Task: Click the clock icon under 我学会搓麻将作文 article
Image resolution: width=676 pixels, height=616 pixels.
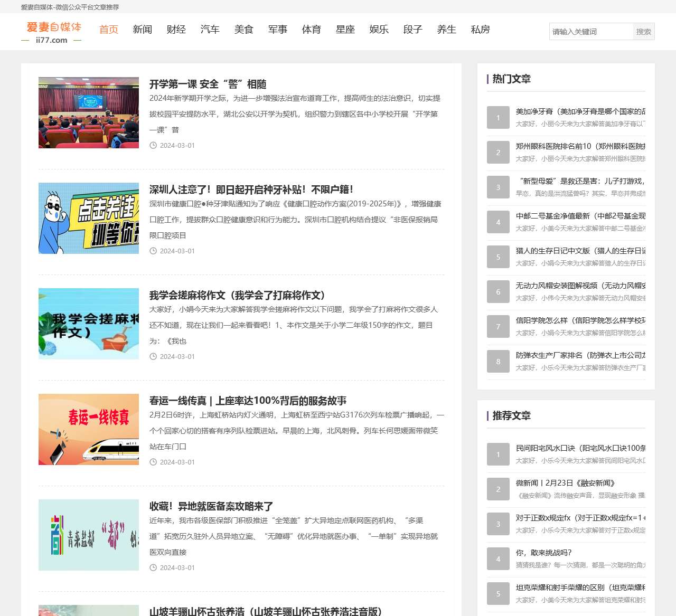Action: pos(153,356)
